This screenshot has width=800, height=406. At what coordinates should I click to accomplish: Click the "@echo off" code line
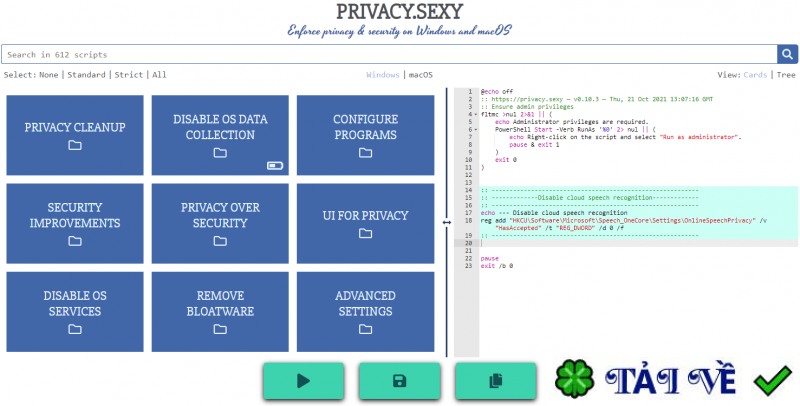pos(497,92)
